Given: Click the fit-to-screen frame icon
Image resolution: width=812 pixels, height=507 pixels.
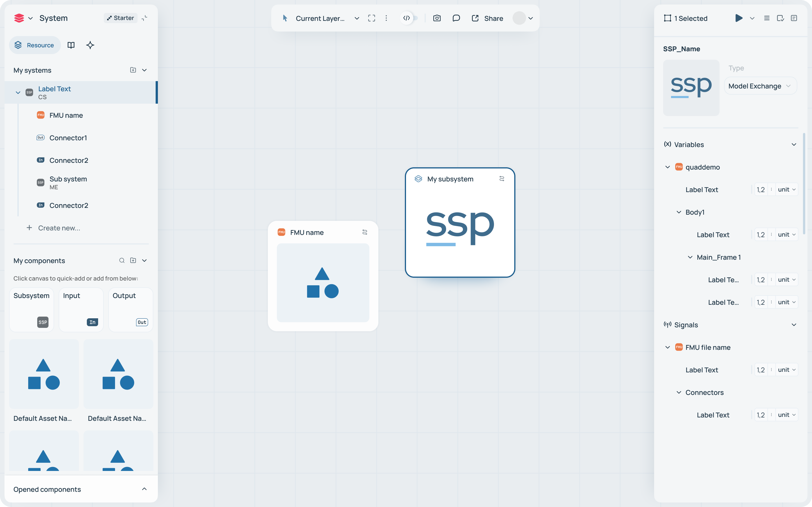Looking at the screenshot, I should [x=371, y=18].
